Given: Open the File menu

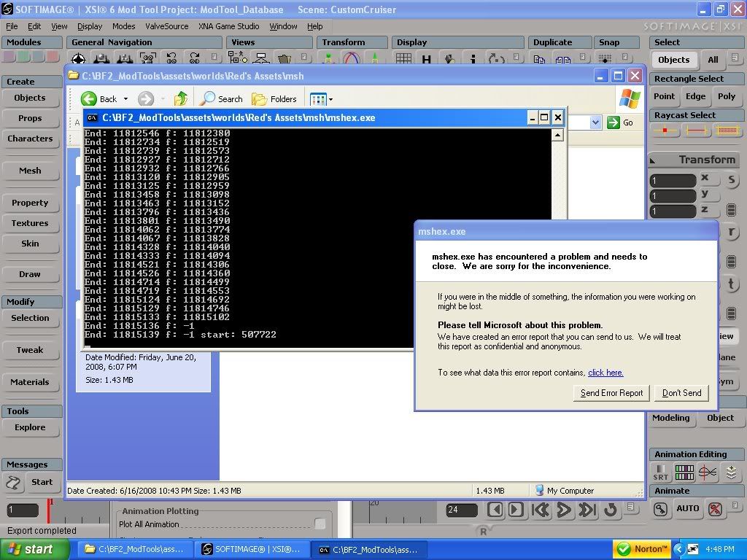Looking at the screenshot, I should point(12,26).
